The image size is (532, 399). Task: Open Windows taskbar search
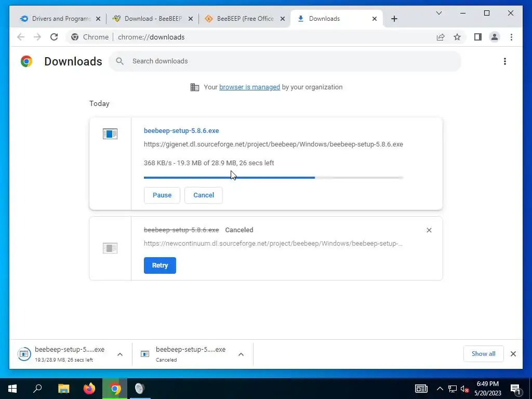37,389
